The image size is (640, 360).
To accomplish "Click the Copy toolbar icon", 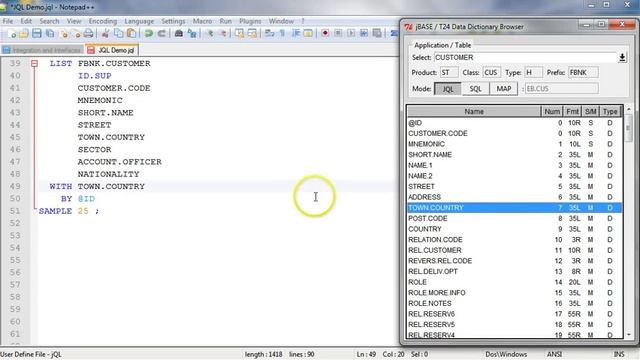I will coord(118,33).
